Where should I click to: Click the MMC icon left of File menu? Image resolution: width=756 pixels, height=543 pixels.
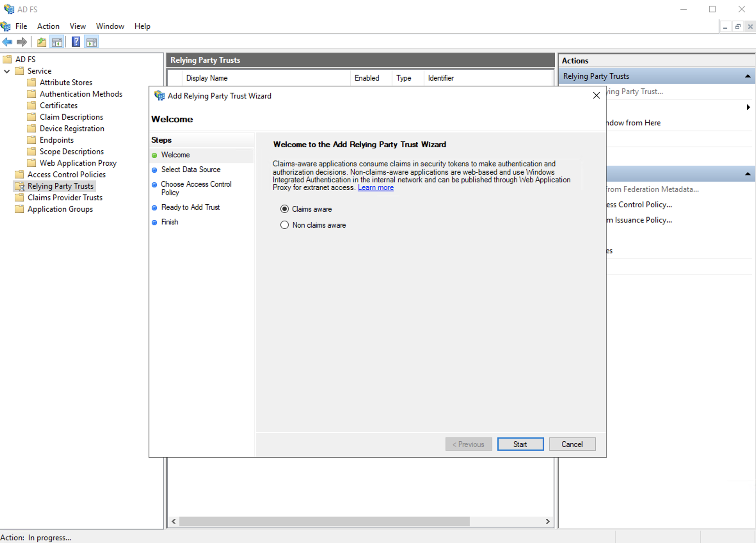click(x=6, y=26)
